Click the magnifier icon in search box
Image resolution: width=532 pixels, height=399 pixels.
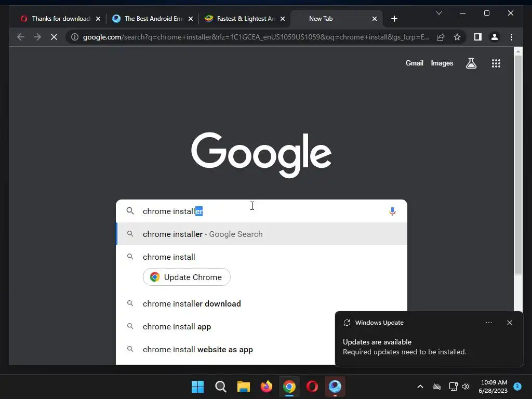click(130, 211)
